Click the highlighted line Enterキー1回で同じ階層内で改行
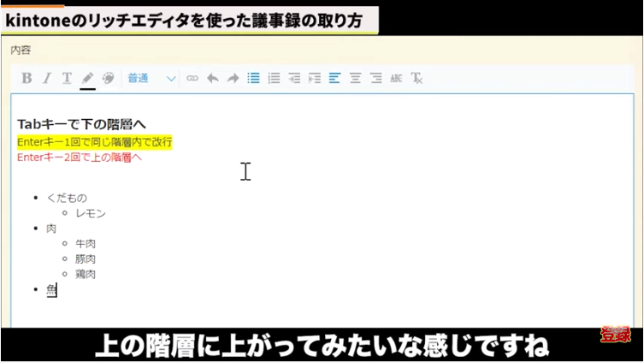This screenshot has height=363, width=644. click(94, 142)
